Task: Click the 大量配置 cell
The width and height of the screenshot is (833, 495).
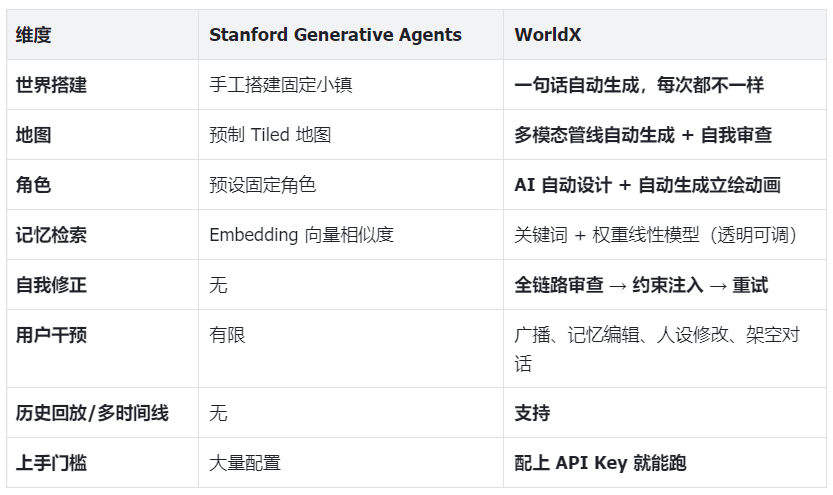Action: pos(351,463)
